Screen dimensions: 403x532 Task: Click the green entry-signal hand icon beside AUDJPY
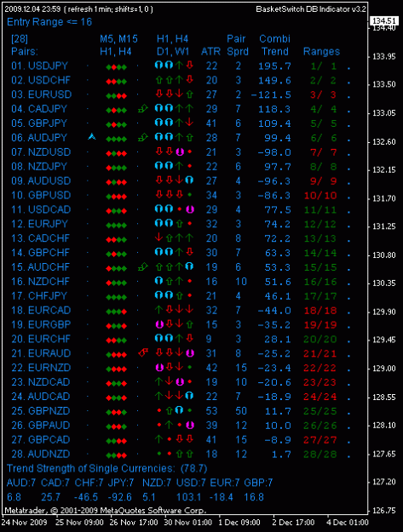(x=143, y=137)
